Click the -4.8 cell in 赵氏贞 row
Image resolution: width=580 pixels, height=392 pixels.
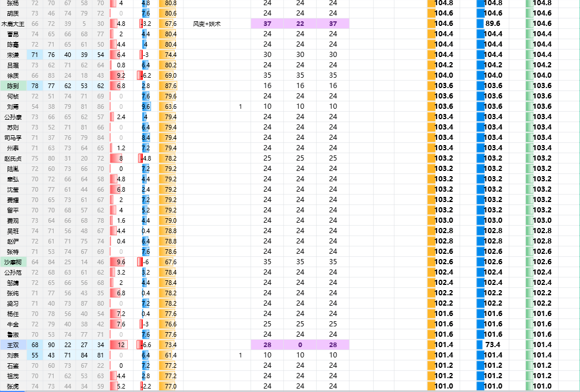click(146, 158)
